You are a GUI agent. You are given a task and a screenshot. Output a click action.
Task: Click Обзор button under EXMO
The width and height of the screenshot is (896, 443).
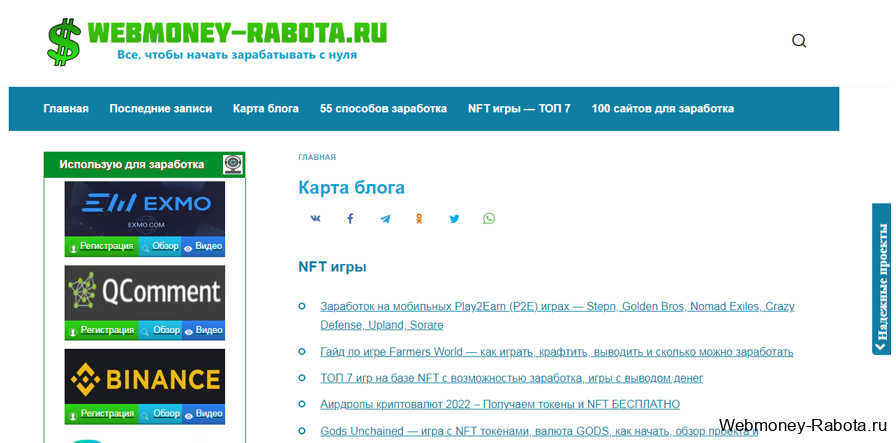click(x=161, y=246)
